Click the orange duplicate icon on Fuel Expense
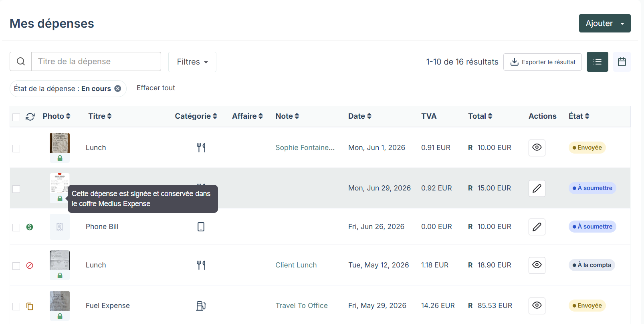This screenshot has width=644, height=324. (x=30, y=306)
